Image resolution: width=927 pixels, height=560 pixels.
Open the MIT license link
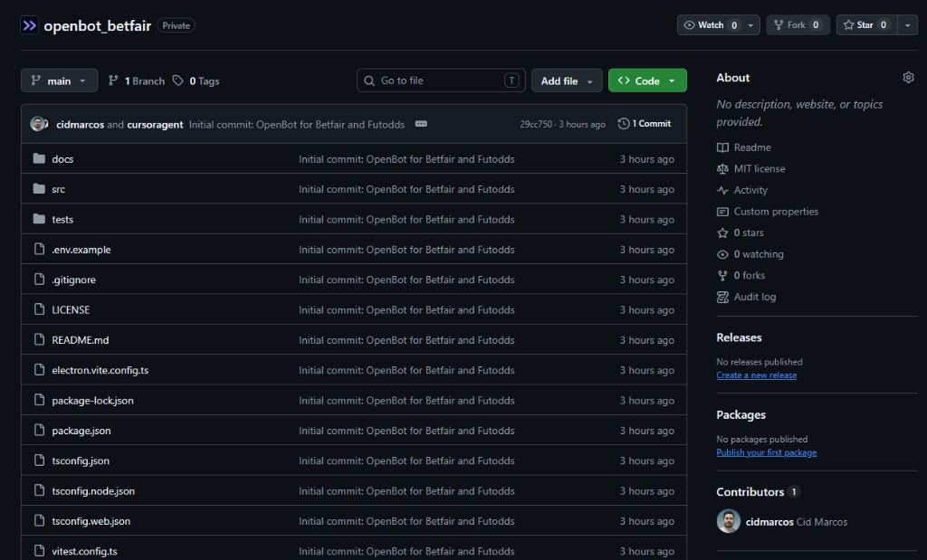[760, 169]
